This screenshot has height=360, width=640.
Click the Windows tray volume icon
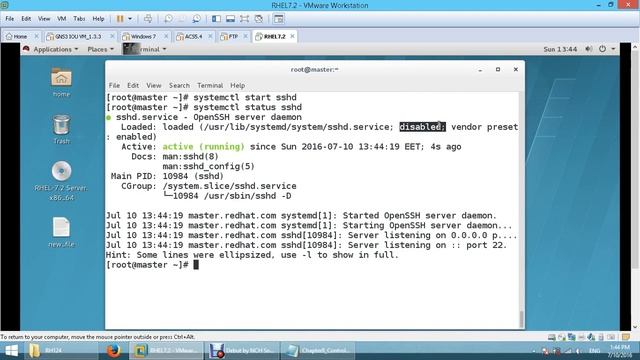pos(578,351)
